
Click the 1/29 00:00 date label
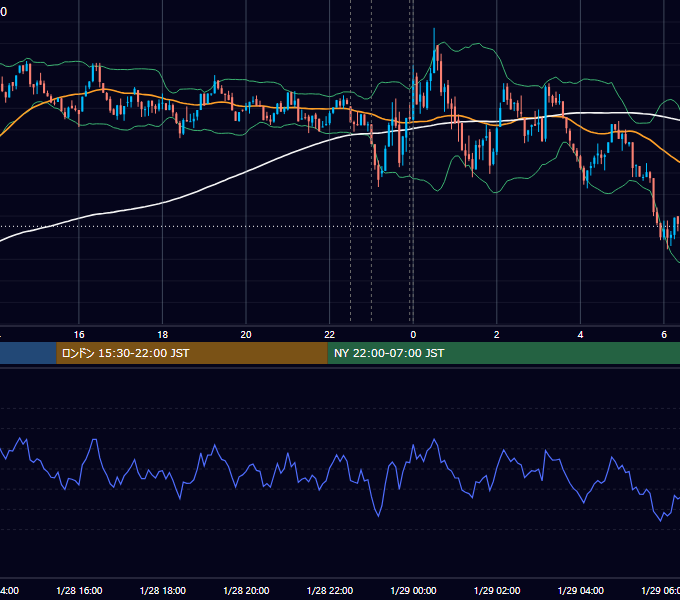click(413, 590)
